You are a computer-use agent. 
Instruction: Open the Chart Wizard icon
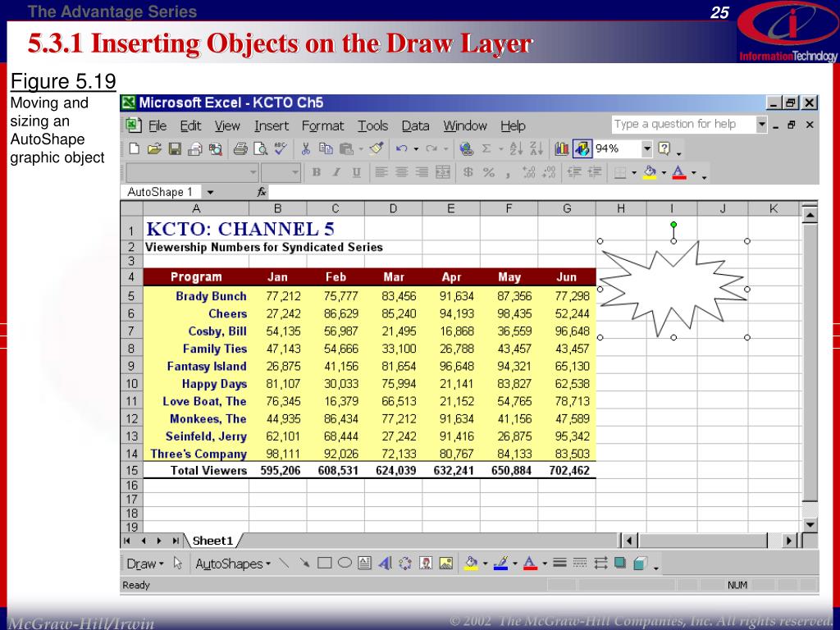pos(561,148)
